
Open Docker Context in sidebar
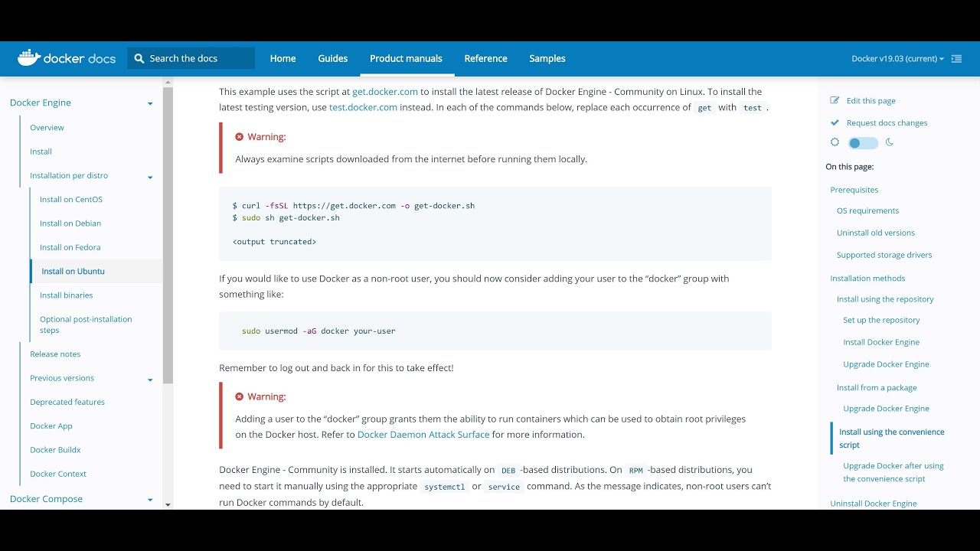click(x=58, y=474)
